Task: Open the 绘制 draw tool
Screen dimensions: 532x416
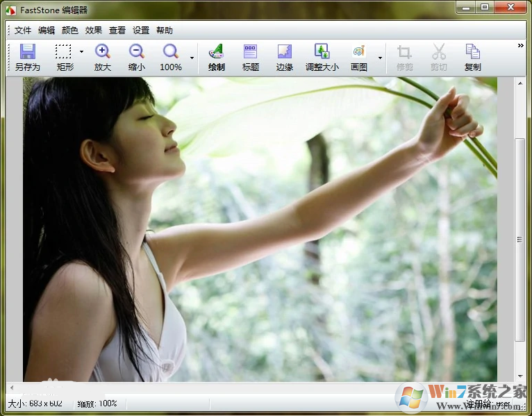Action: [216, 57]
